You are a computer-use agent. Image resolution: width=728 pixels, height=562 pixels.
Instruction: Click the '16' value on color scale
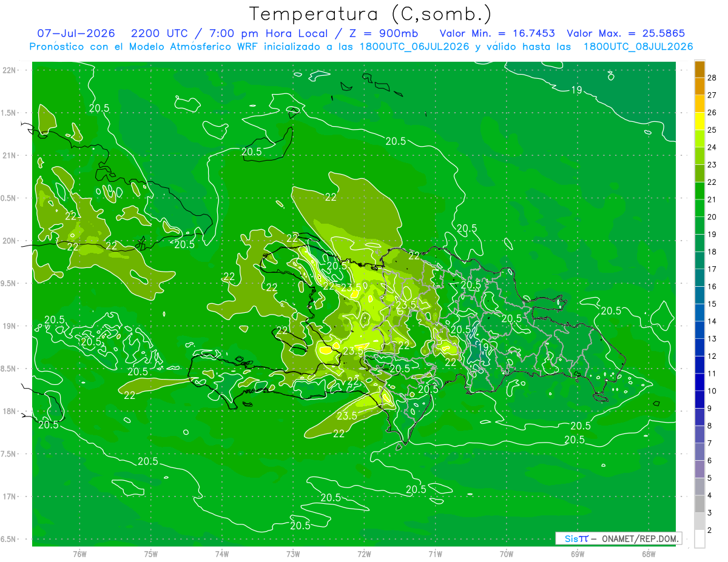pos(712,286)
